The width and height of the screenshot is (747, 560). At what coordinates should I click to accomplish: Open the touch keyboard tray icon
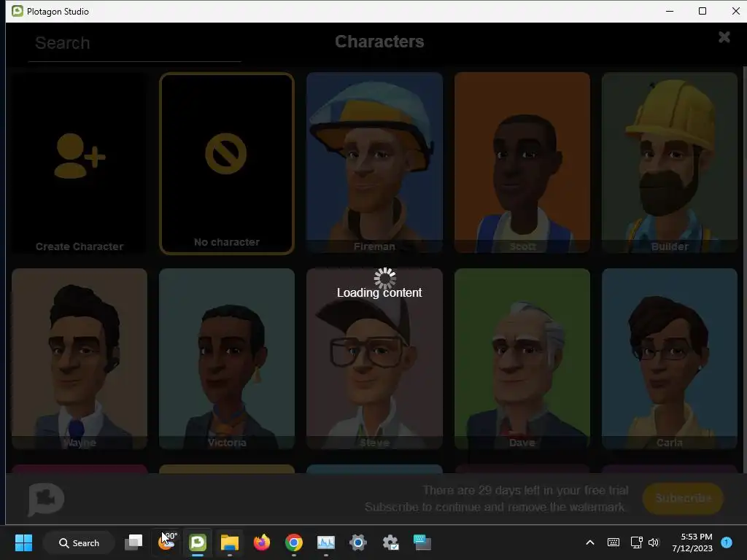click(x=613, y=542)
